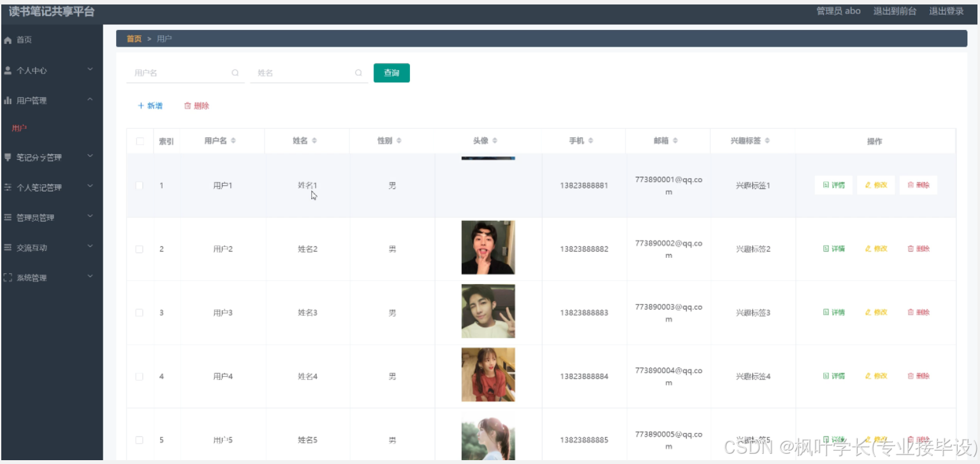Click the avatar photo of 用户4
Image resolution: width=980 pixels, height=464 pixels.
pos(488,375)
